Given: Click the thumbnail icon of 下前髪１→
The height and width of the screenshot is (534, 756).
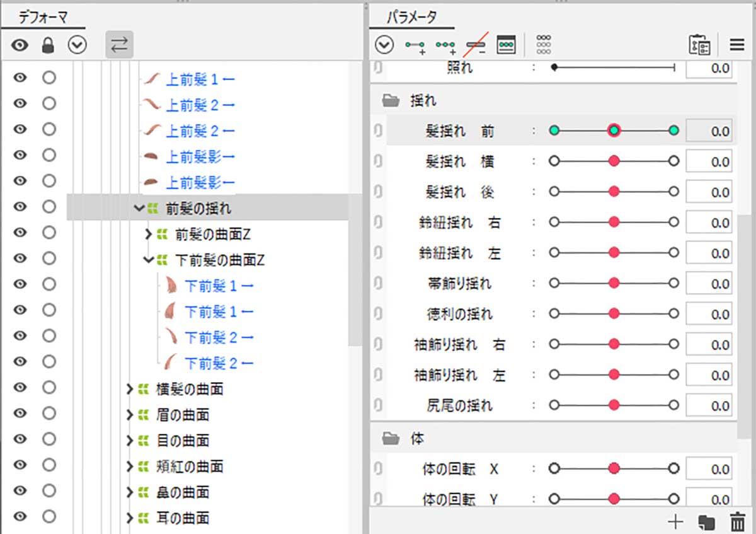Looking at the screenshot, I should 171,286.
